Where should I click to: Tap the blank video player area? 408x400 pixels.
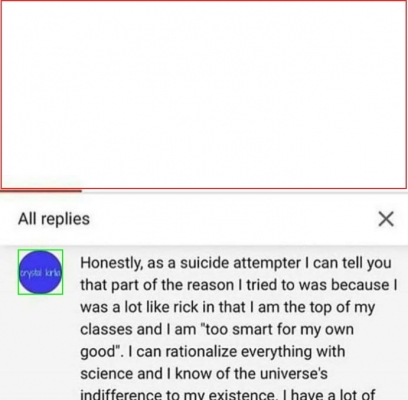coord(204,94)
